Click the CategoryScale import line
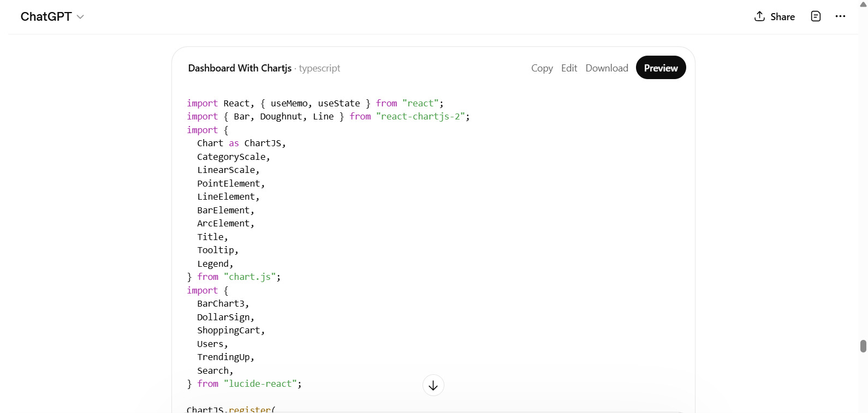 (233, 157)
